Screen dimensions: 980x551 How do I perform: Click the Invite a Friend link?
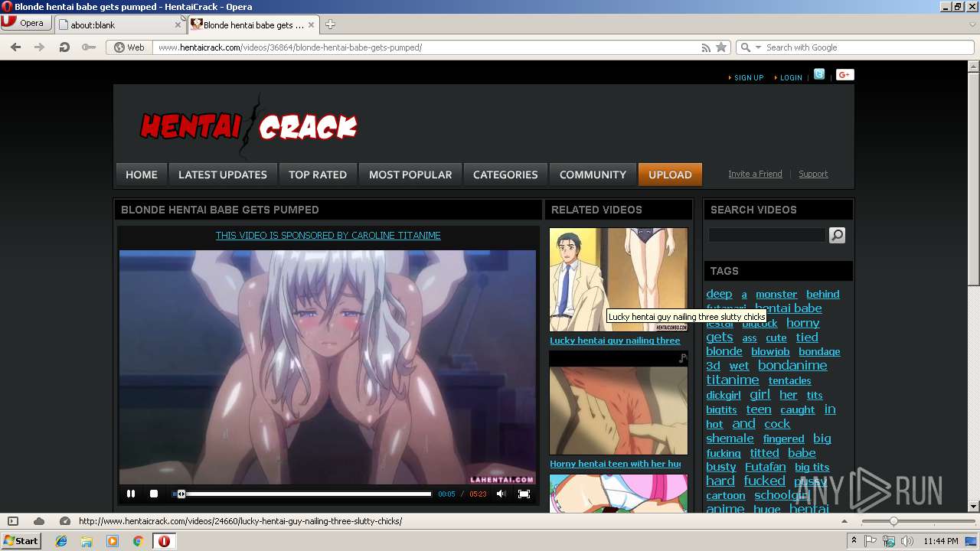coord(755,174)
